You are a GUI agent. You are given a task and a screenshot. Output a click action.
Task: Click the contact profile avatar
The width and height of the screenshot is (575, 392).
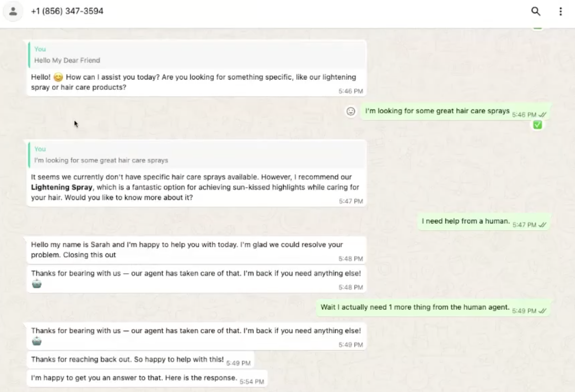click(x=13, y=11)
